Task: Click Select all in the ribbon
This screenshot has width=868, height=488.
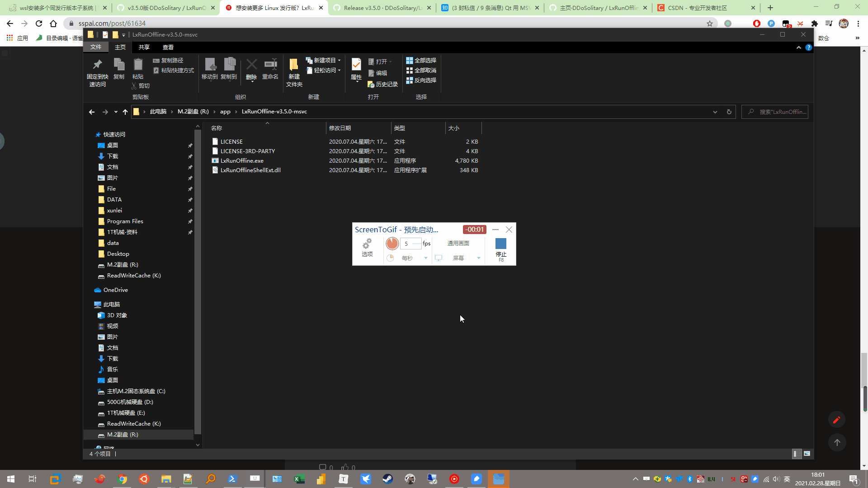Action: [x=421, y=60]
